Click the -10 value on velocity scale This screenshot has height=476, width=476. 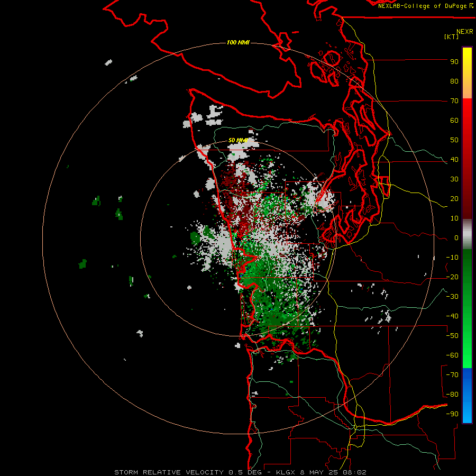pos(452,258)
